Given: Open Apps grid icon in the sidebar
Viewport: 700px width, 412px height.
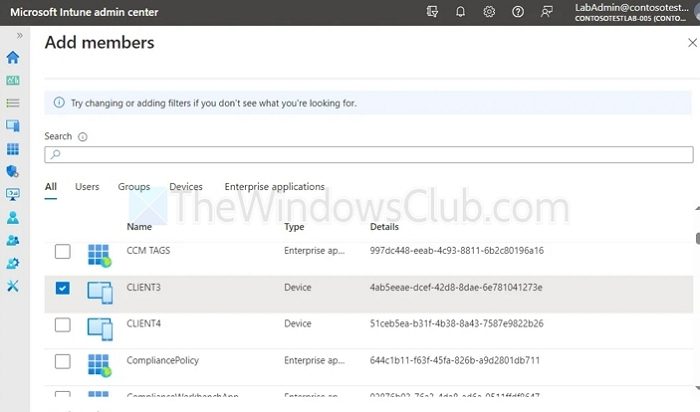Looking at the screenshot, I should tap(13, 149).
